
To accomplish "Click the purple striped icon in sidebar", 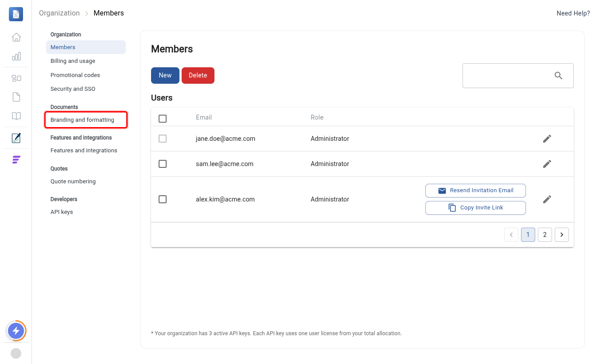I will 16,160.
